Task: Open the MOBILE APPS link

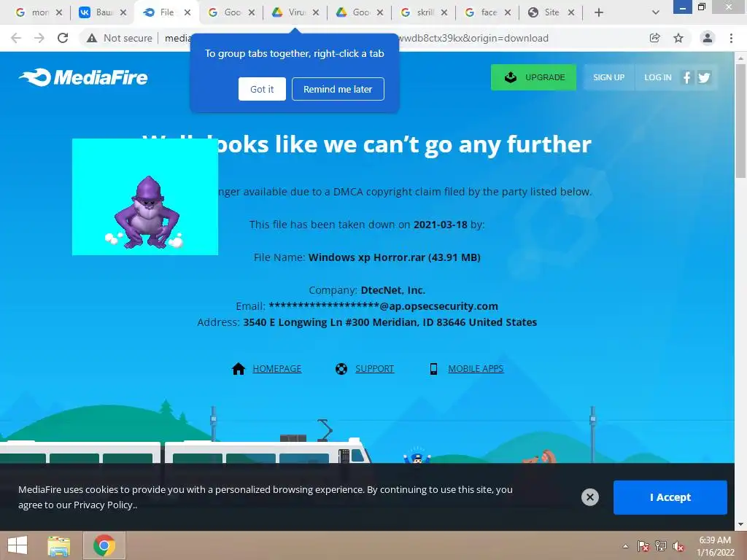Action: tap(476, 368)
